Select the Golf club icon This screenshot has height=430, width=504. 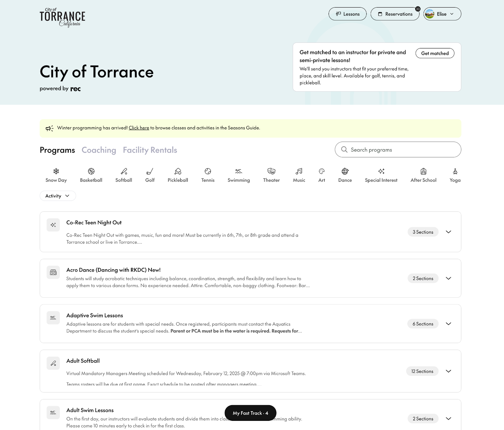click(150, 171)
